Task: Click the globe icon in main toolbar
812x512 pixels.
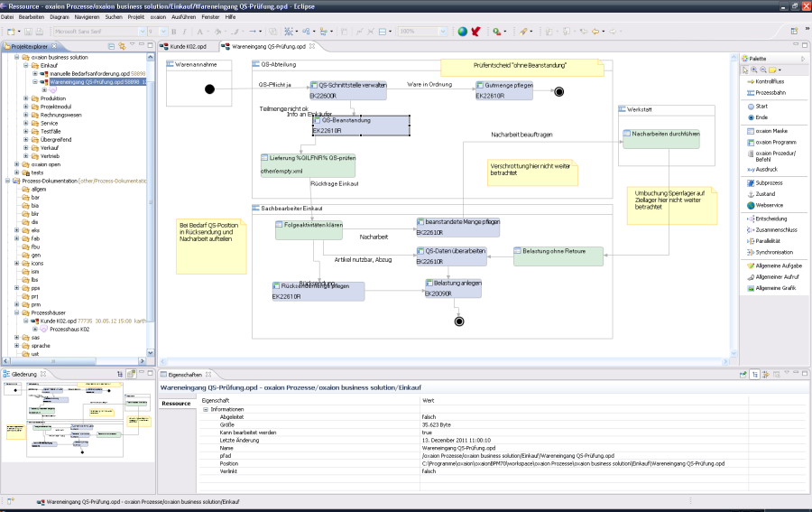Action: pos(463,32)
